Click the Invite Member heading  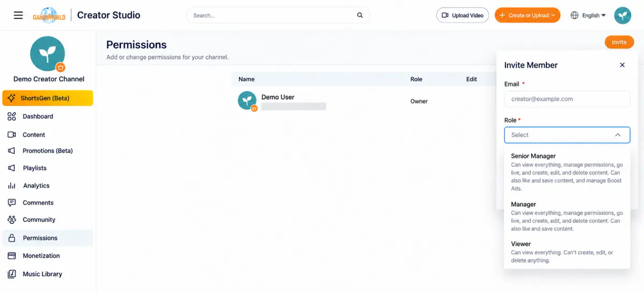coord(531,65)
